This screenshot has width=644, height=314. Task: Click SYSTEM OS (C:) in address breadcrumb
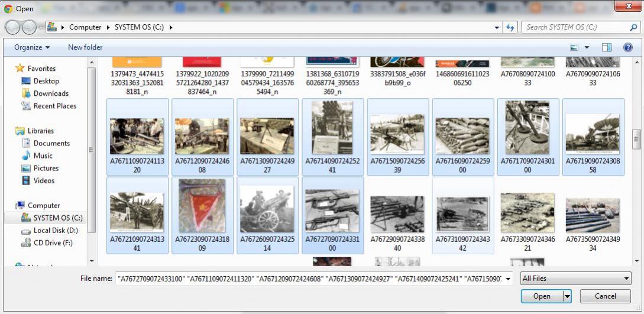139,28
